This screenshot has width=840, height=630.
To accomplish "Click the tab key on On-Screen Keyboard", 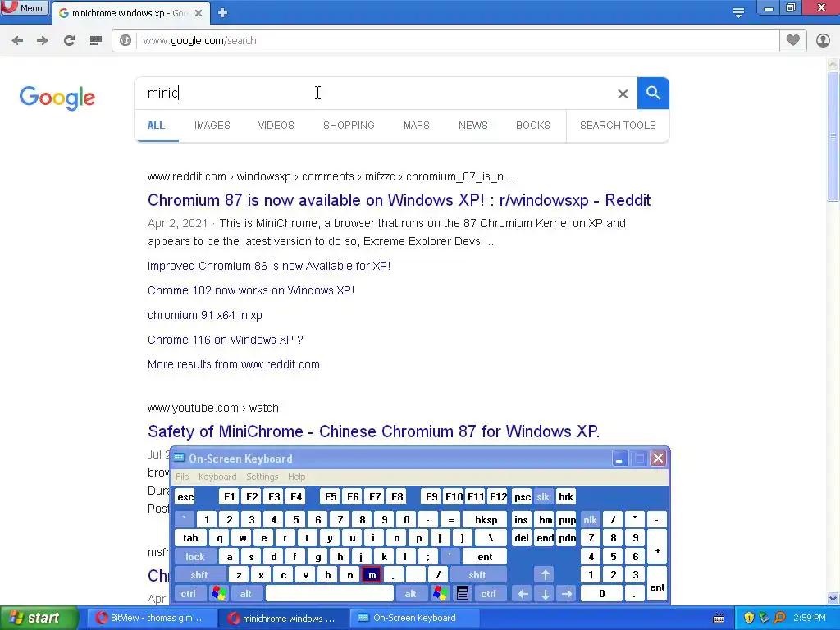I will point(190,538).
